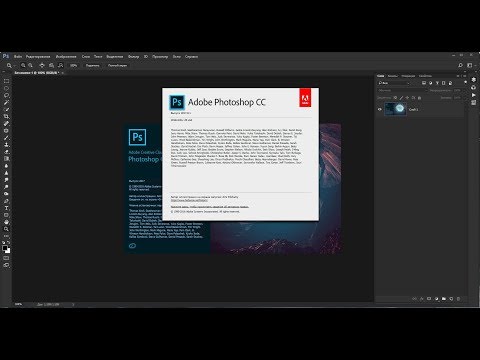
Task: Click the layer thumbnail in Layers panel
Action: (395, 109)
